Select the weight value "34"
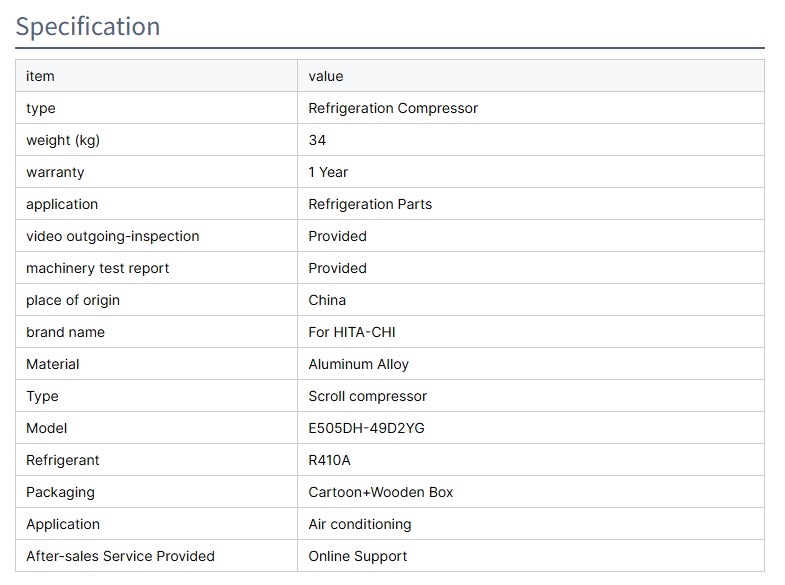 coord(317,140)
